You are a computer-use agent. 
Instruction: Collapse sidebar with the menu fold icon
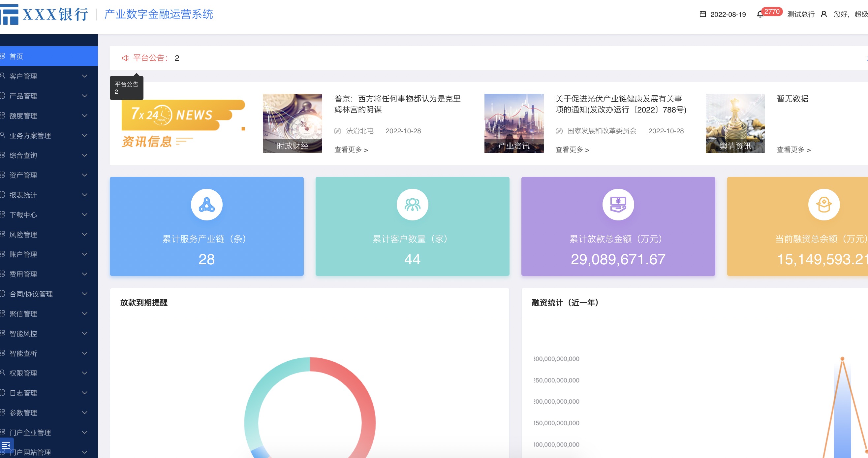6,445
